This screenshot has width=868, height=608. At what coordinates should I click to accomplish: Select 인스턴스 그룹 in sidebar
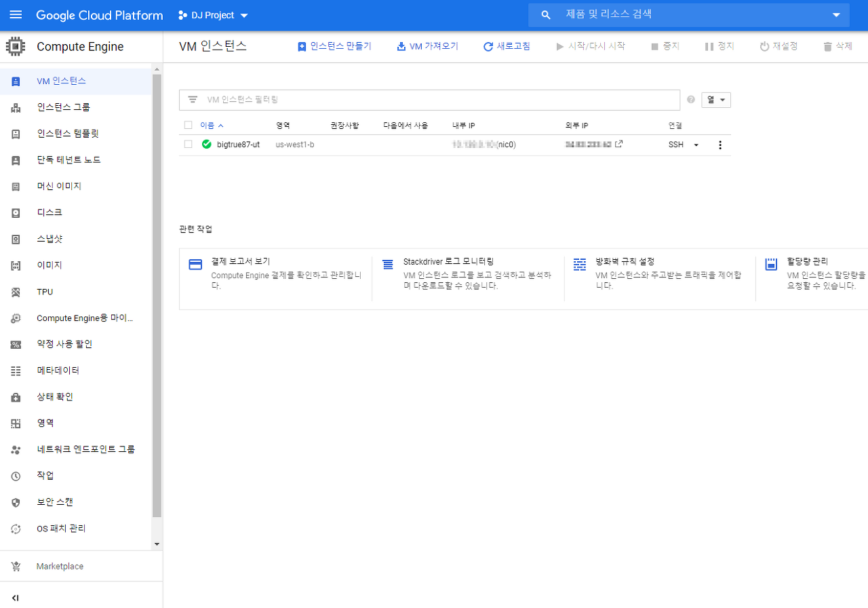point(64,107)
